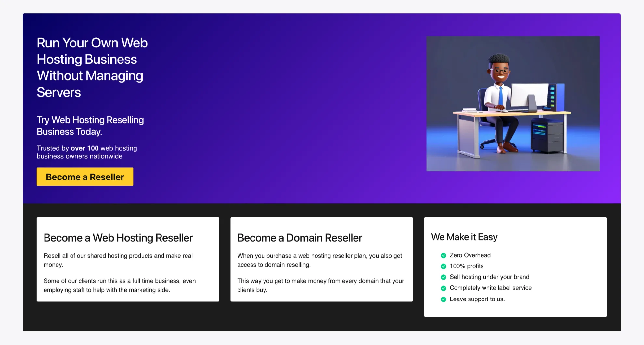Screen dimensions: 644x345
Task: Click the Zero Overhead list item text
Action: point(470,255)
